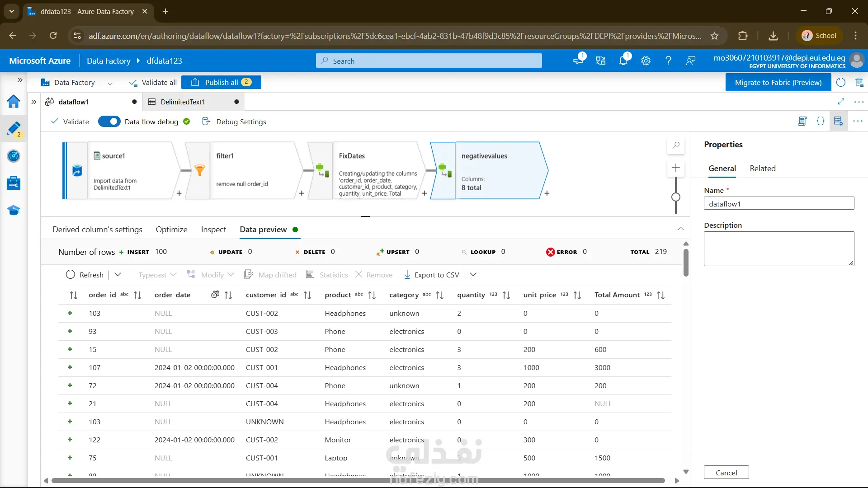Click the canvas zoom-in plus icon
The image size is (868, 488).
click(676, 168)
